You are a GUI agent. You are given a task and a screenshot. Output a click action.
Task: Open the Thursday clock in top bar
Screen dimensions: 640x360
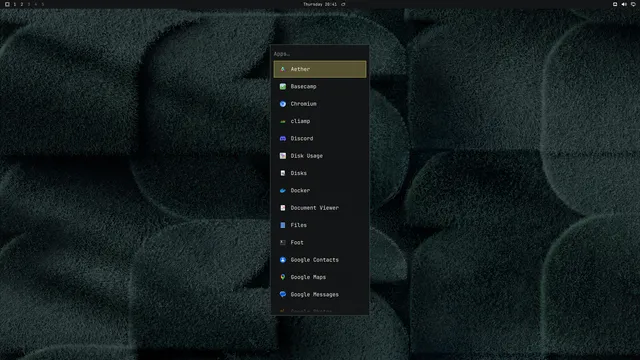click(x=320, y=4)
